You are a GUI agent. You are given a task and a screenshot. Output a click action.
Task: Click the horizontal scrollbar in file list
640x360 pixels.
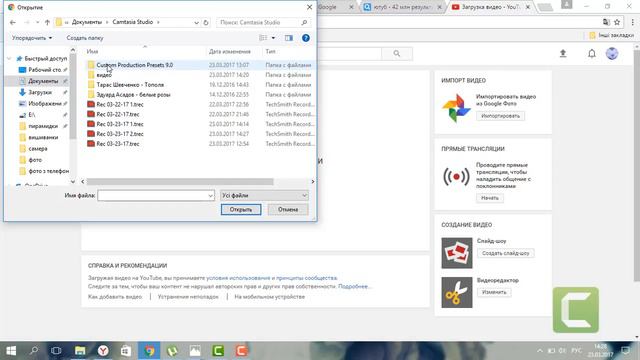coord(180,182)
